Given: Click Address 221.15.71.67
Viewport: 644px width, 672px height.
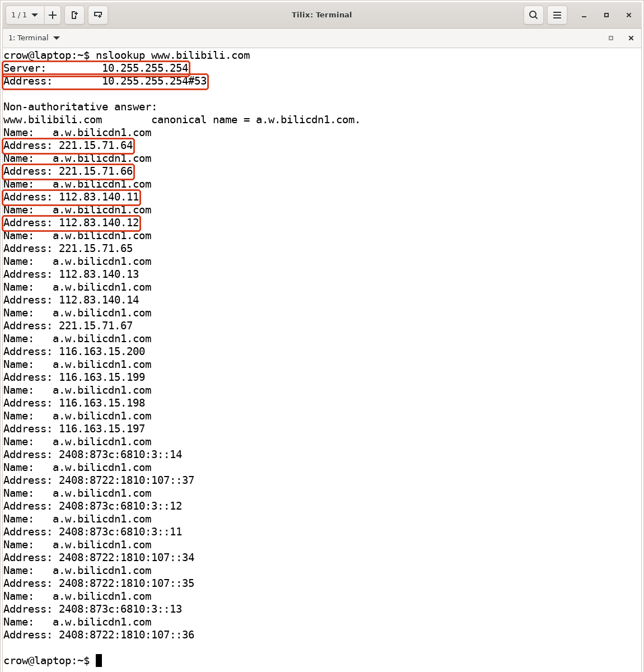Looking at the screenshot, I should (68, 326).
